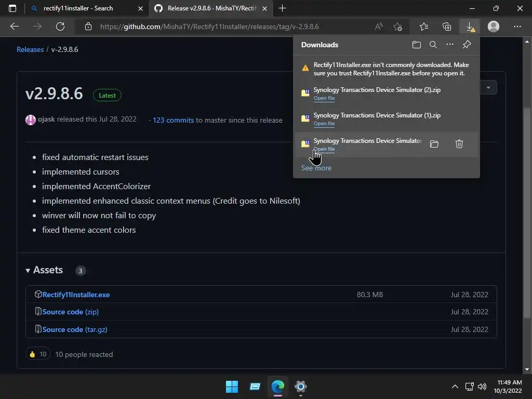The height and width of the screenshot is (399, 532).
Task: Open the tab actions menu icon
Action: click(x=12, y=8)
